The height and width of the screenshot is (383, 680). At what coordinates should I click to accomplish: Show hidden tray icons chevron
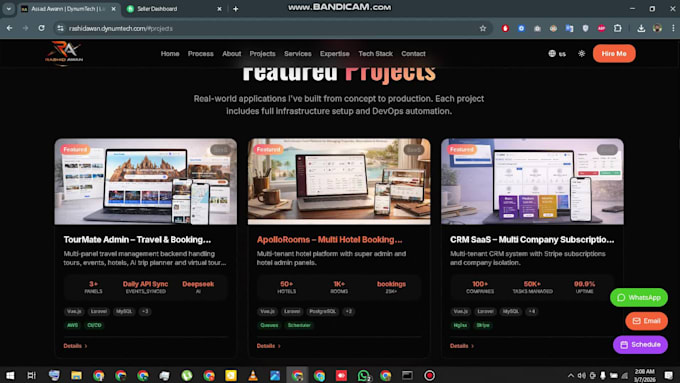tap(571, 376)
